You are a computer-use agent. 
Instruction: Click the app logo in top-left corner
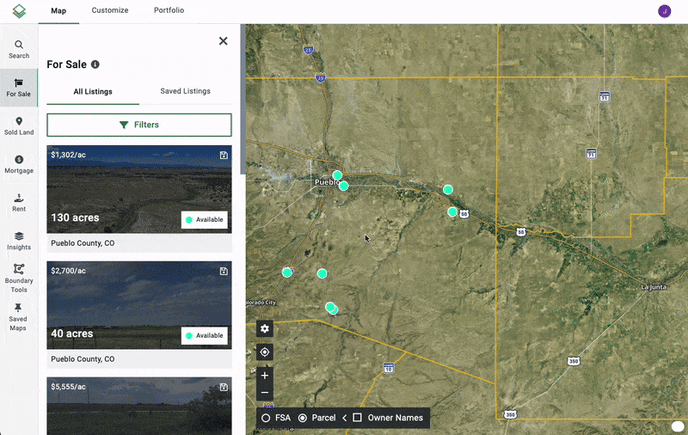[19, 11]
